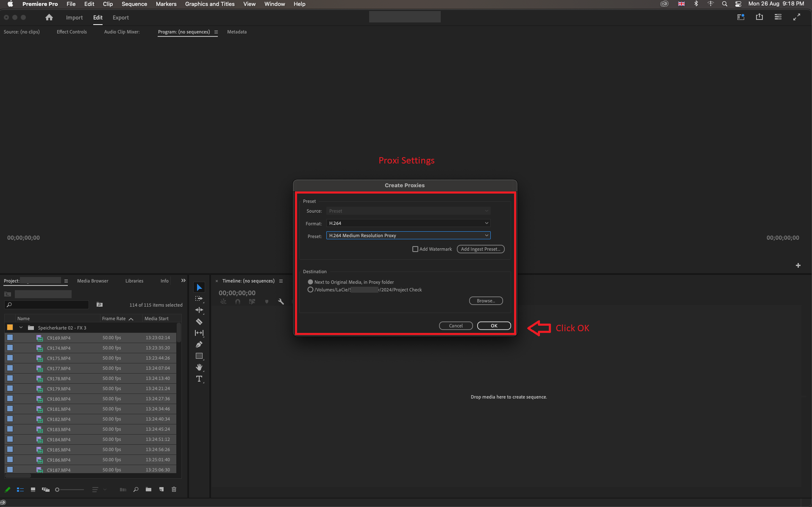Switch to the Media Browser tab

[x=93, y=281]
